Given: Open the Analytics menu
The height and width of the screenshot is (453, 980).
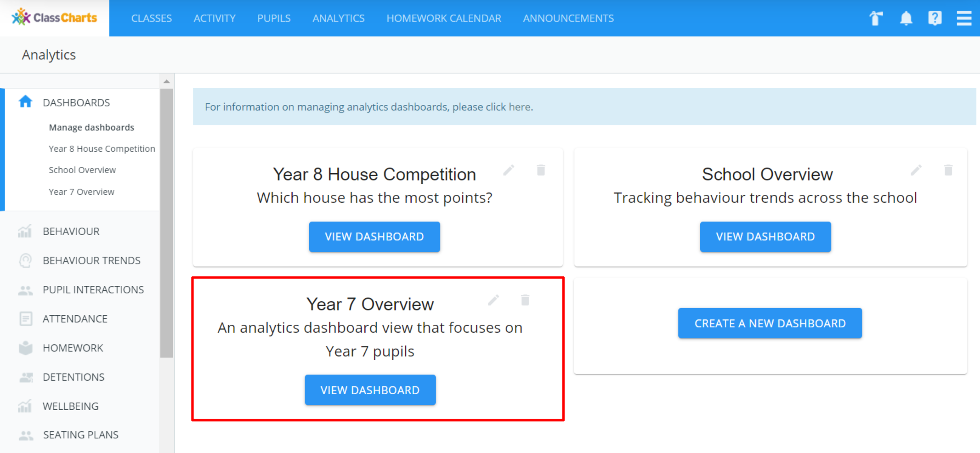Looking at the screenshot, I should tap(338, 18).
